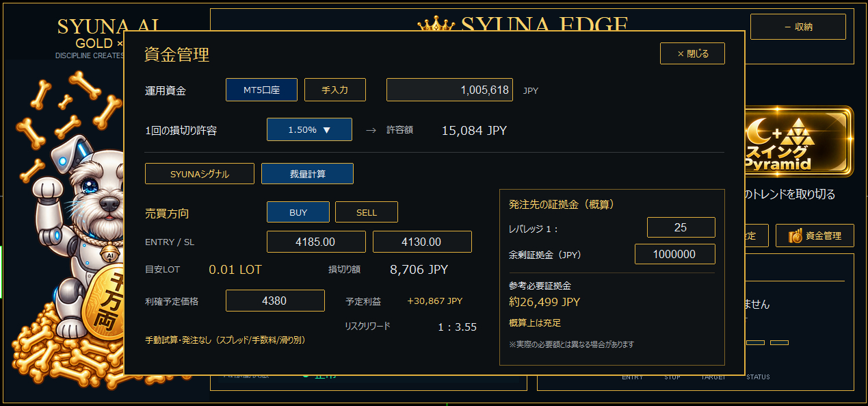Click the 参考必要証拠金 value 約26,499 JPY
This screenshot has width=868, height=406.
544,302
